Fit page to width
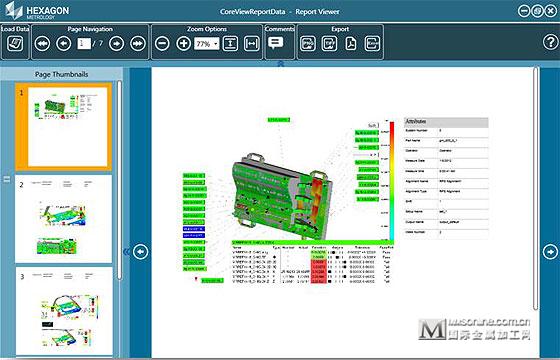The image size is (560, 360). click(x=252, y=44)
